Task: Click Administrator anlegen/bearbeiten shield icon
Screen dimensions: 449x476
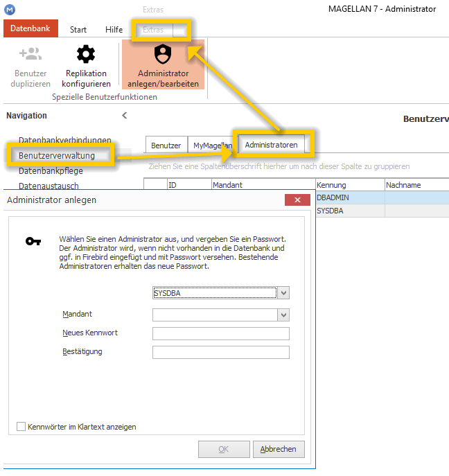Action: (163, 54)
